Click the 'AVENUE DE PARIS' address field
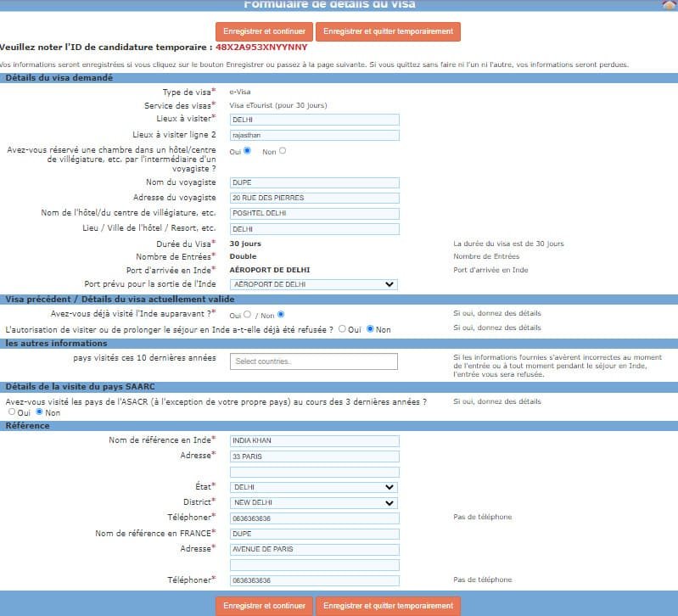This screenshot has width=678, height=616. coord(315,550)
